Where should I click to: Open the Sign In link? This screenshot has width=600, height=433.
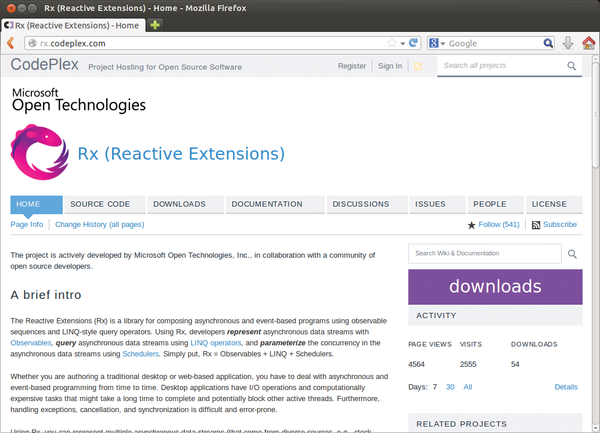click(390, 66)
